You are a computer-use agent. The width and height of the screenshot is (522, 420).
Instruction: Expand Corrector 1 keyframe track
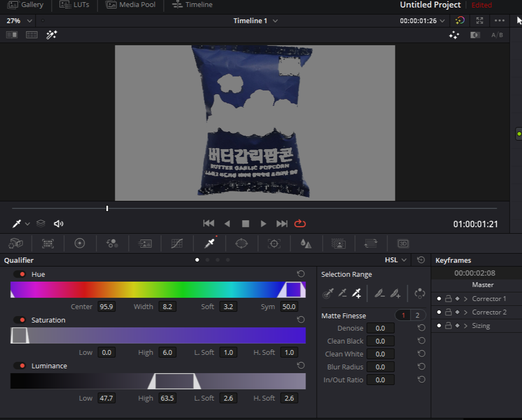466,299
